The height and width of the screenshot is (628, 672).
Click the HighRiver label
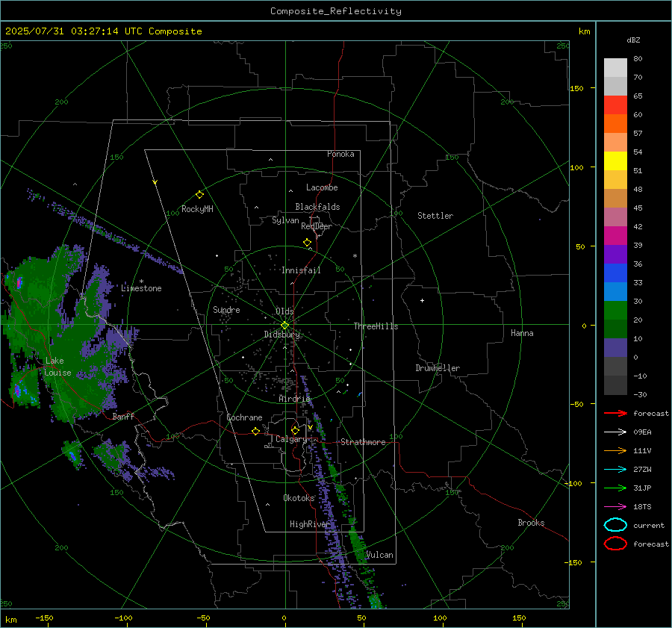[310, 524]
